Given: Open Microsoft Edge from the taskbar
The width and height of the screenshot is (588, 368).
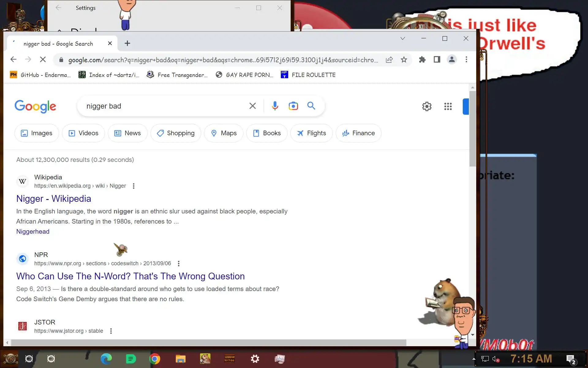Looking at the screenshot, I should (106, 359).
